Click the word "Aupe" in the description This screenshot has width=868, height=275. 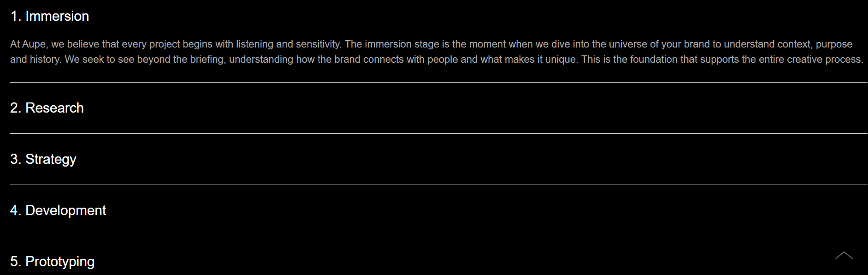pos(34,44)
